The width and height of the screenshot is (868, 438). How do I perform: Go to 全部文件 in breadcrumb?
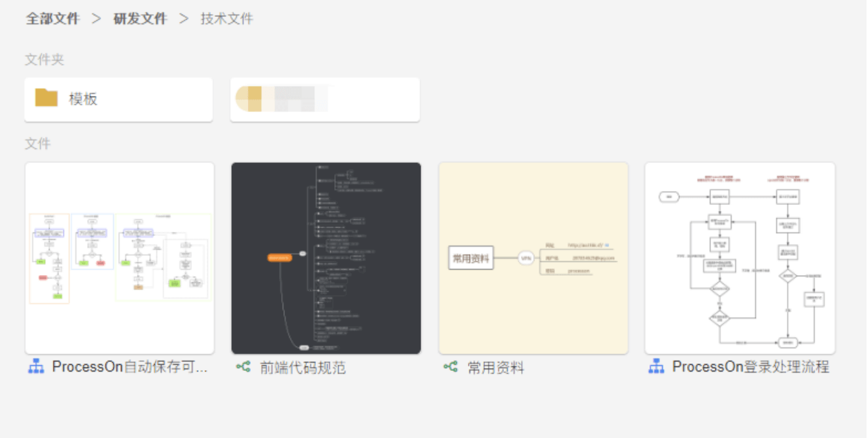(52, 19)
